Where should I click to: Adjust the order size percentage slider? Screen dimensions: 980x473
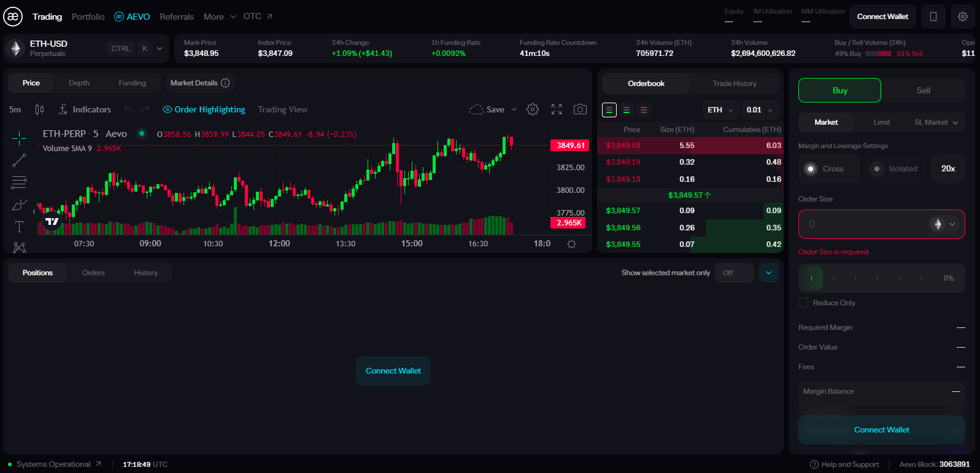coord(882,278)
